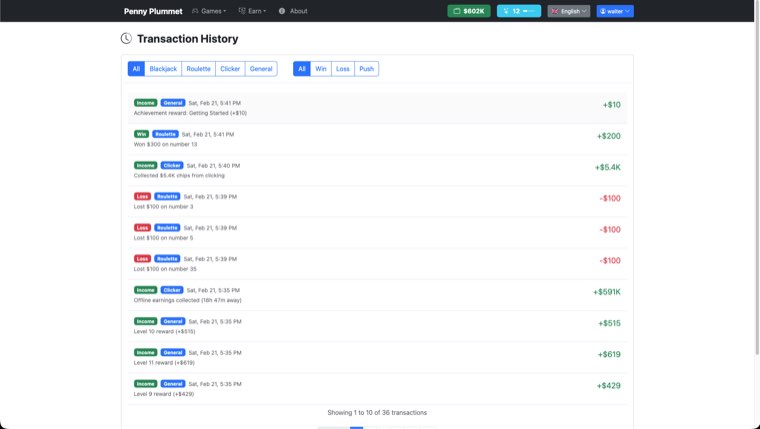Click the General badge on the Achievement reward row
Screen dimensions: 760x429
[x=173, y=103]
